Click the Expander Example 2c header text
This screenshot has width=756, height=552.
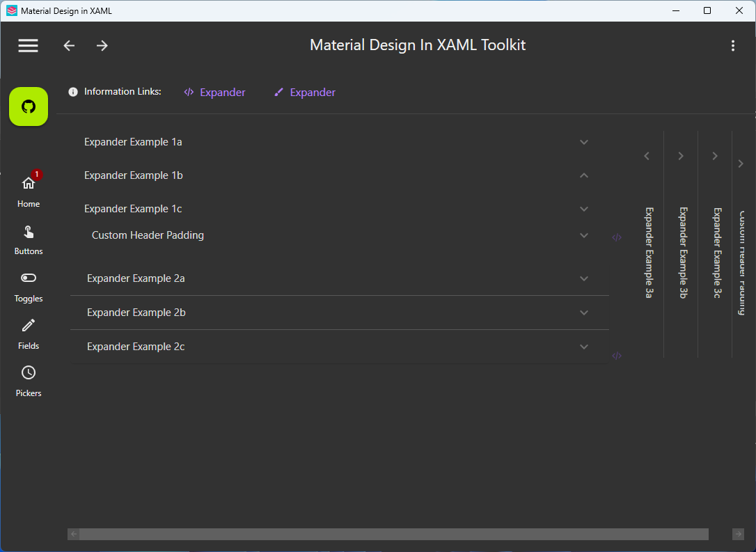(x=136, y=347)
